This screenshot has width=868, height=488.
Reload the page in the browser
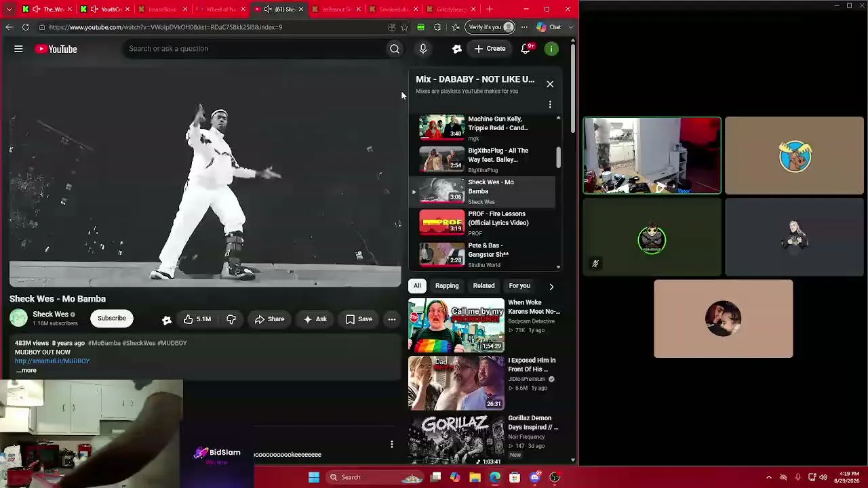click(x=26, y=27)
